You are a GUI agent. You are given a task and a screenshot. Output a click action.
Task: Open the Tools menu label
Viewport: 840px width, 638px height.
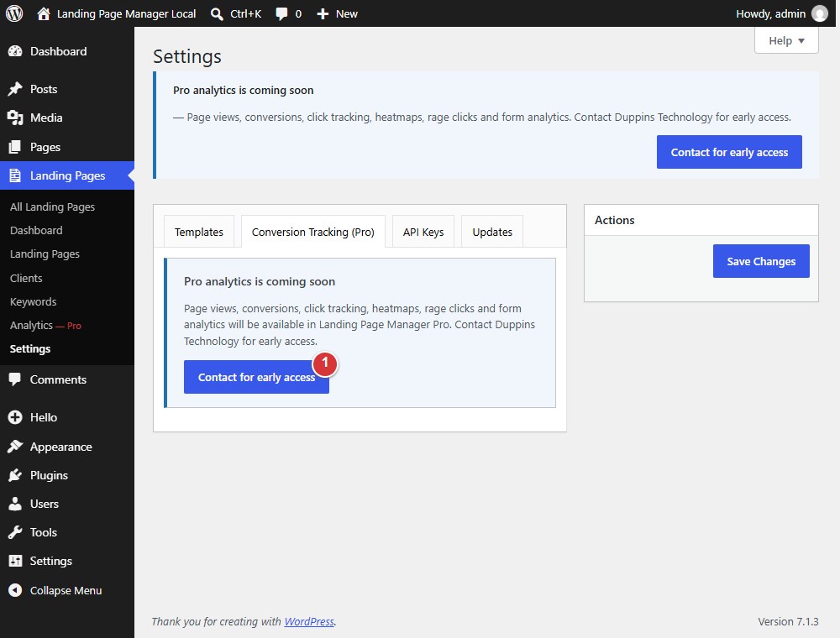44,532
